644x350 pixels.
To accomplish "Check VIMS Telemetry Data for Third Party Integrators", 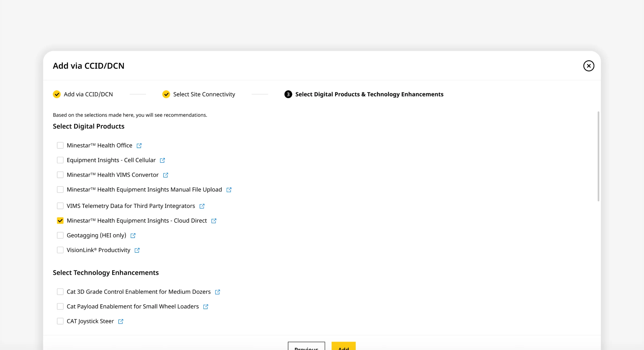I will pos(60,206).
